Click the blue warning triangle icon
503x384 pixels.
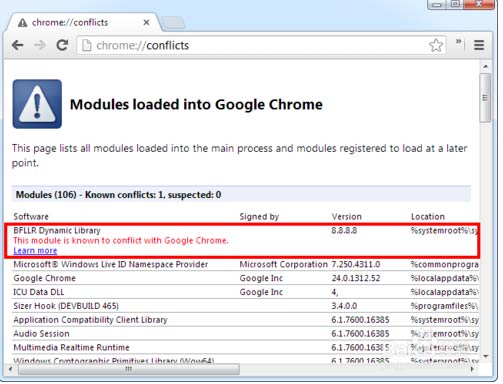(x=37, y=104)
